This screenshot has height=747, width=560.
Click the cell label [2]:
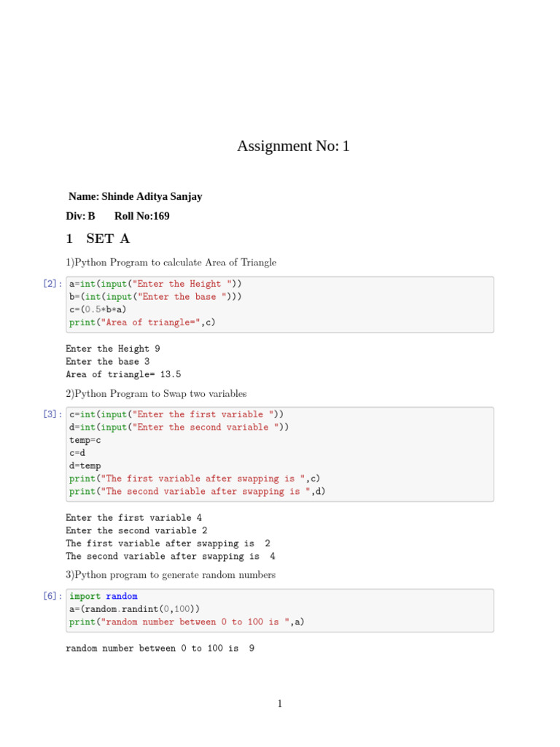pyautogui.click(x=52, y=284)
